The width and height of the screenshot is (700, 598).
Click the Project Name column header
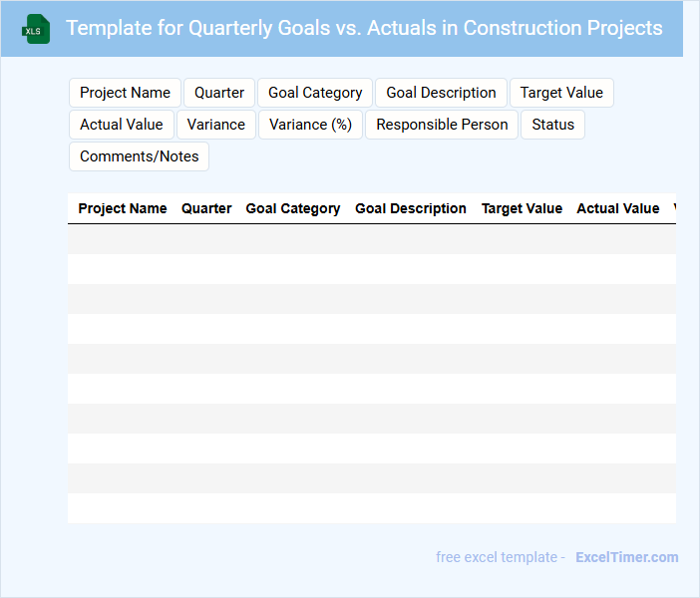click(123, 208)
